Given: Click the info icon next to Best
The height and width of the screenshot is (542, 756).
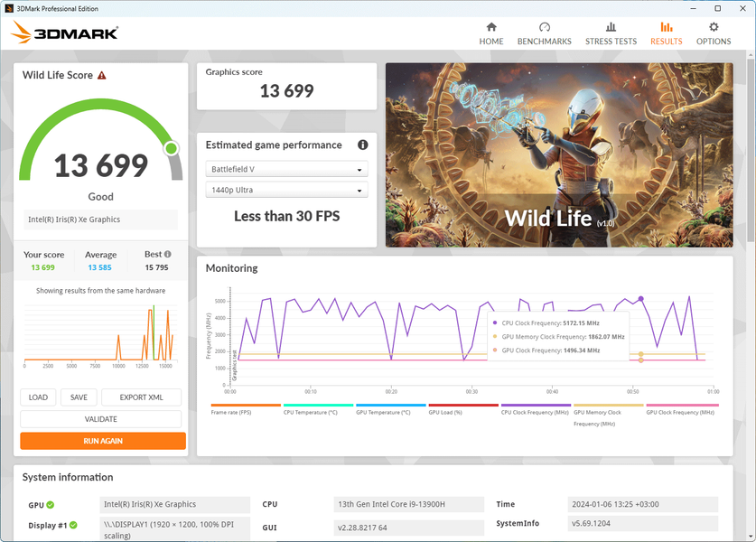Looking at the screenshot, I should click(x=167, y=254).
